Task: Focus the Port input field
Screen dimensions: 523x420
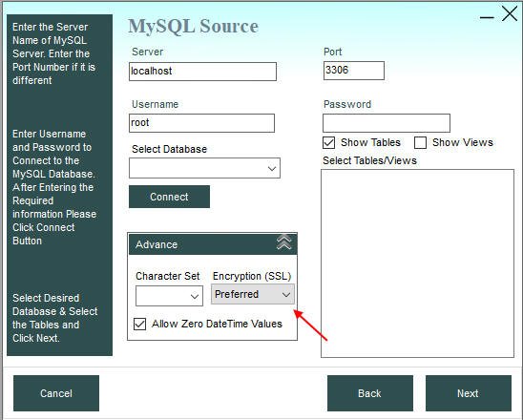Action: [354, 71]
